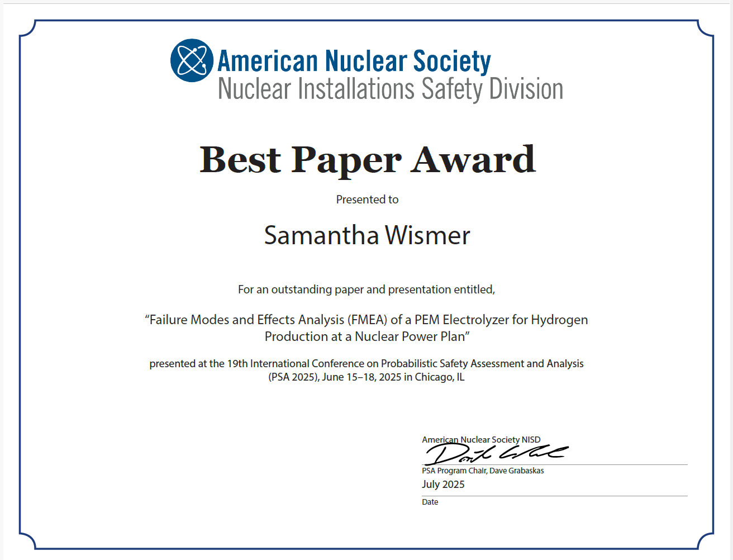733x560 pixels.
Task: Click the handwritten signature of Dave Grabaskas
Action: pos(494,453)
